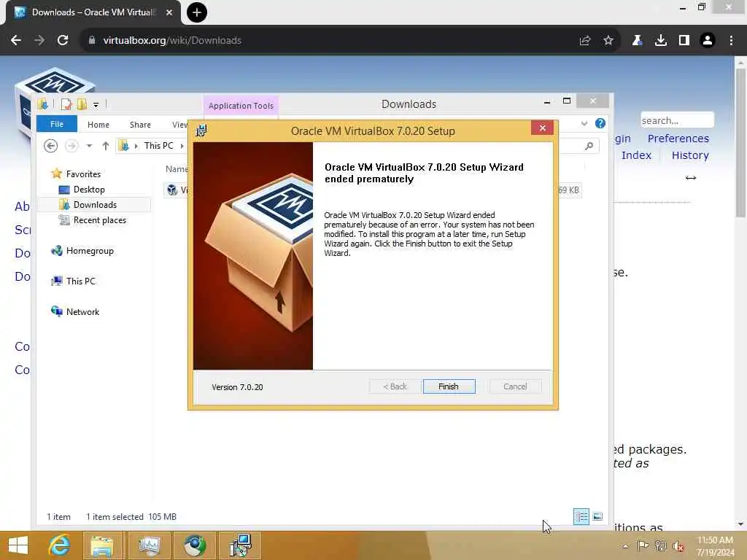
Task: Click the muted volume tray icon
Action: point(678,545)
